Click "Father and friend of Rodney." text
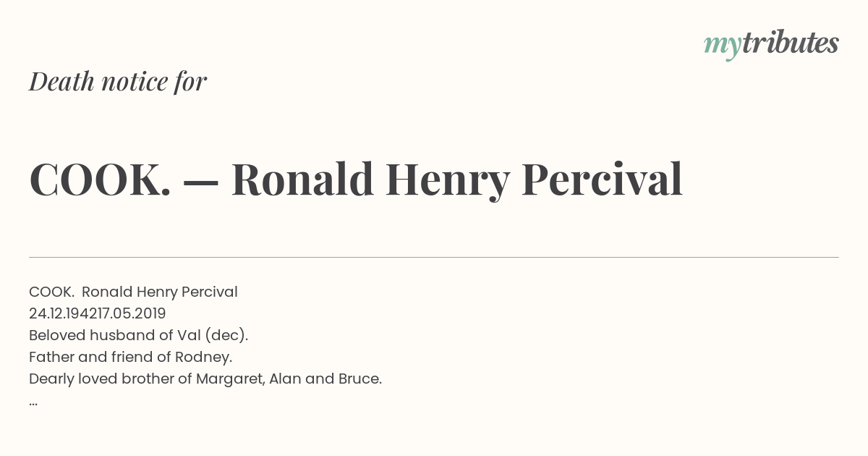The image size is (868, 456). (131, 357)
